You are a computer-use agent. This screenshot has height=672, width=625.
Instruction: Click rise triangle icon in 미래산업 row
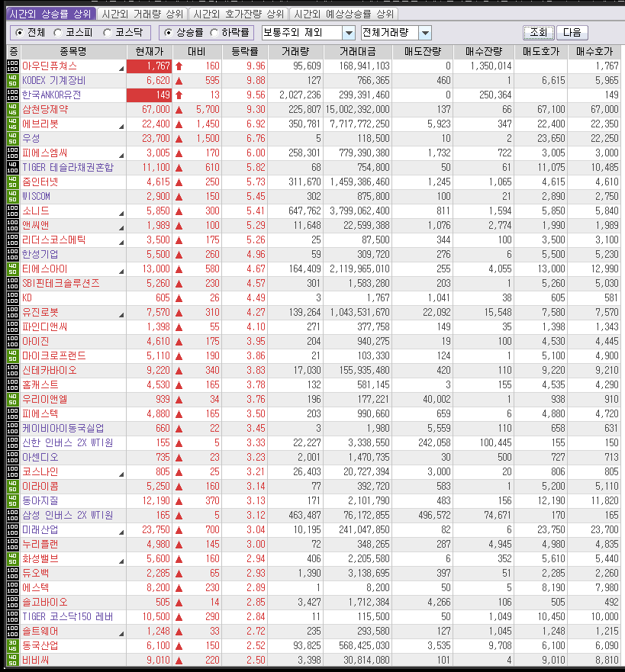[179, 530]
